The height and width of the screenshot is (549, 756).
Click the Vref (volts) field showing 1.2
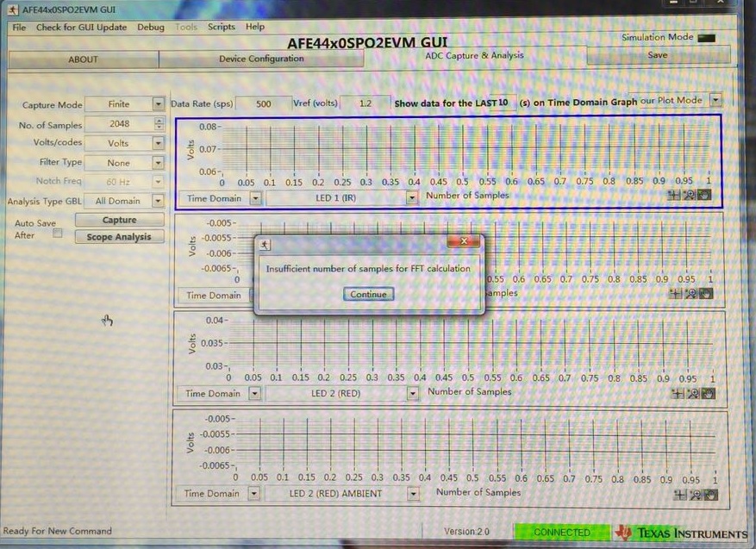366,103
